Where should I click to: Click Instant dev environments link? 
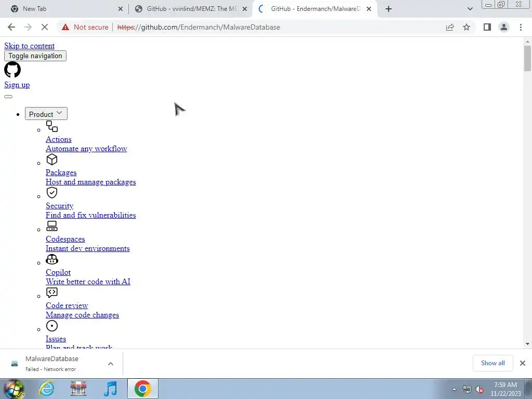[87, 248]
